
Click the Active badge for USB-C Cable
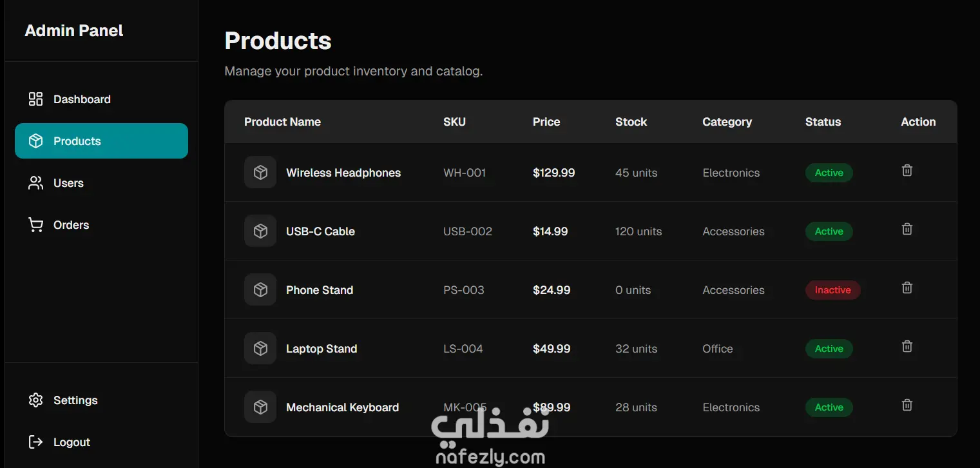pos(829,231)
